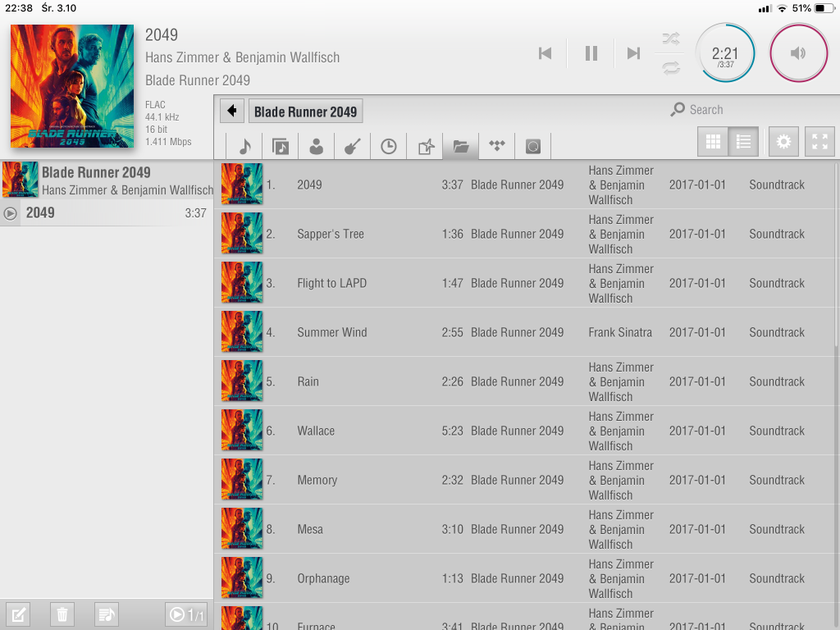Open the Songs browse tab
The height and width of the screenshot is (630, 840).
pos(244,146)
